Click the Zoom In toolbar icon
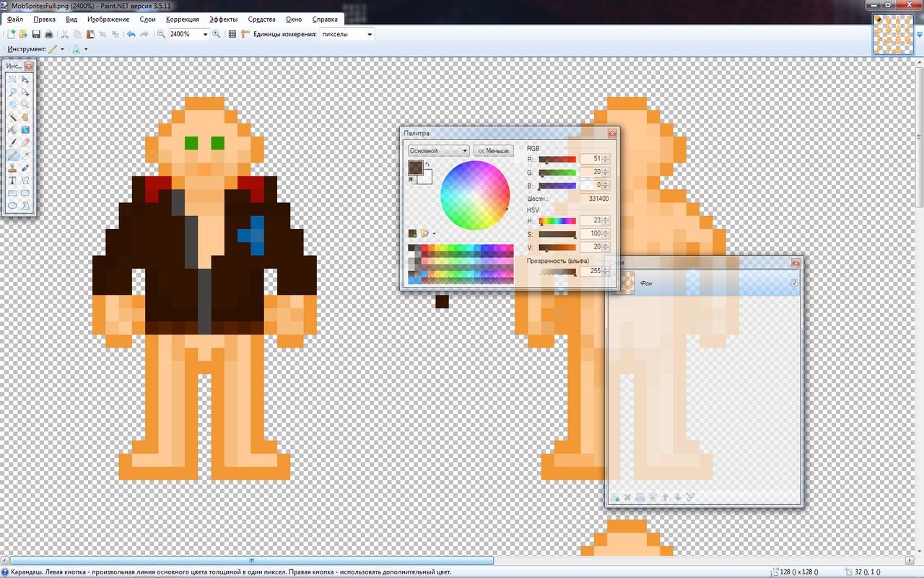924x578 pixels. [x=216, y=34]
